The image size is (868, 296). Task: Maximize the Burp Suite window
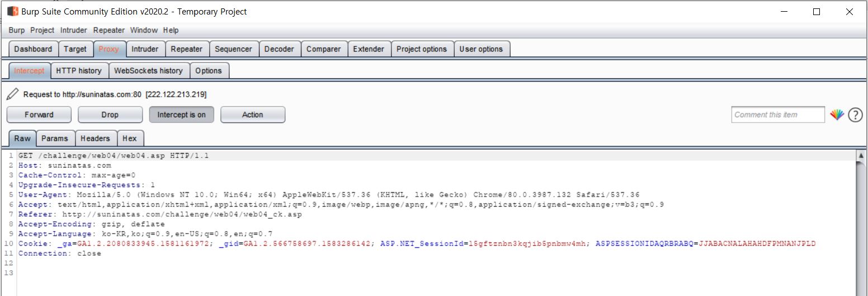(816, 11)
